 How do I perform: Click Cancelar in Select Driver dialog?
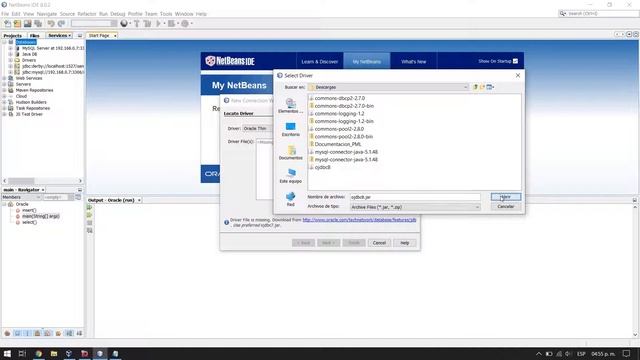(x=506, y=207)
